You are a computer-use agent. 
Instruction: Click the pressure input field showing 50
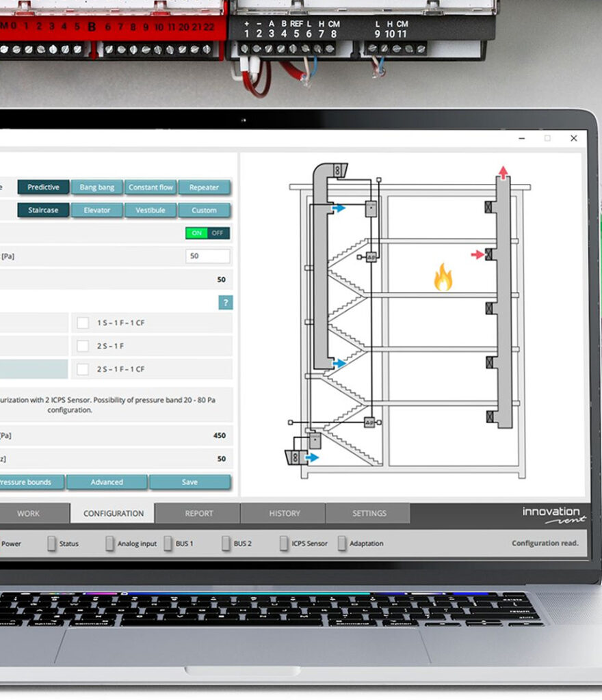click(207, 256)
